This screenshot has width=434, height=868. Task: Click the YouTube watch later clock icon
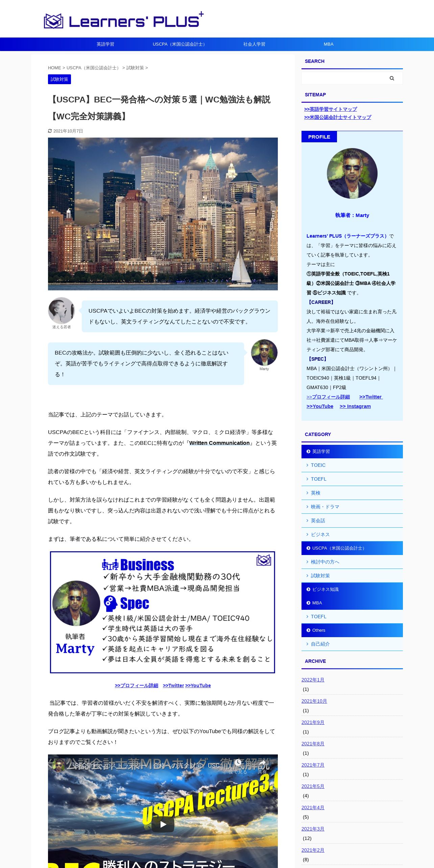(238, 763)
